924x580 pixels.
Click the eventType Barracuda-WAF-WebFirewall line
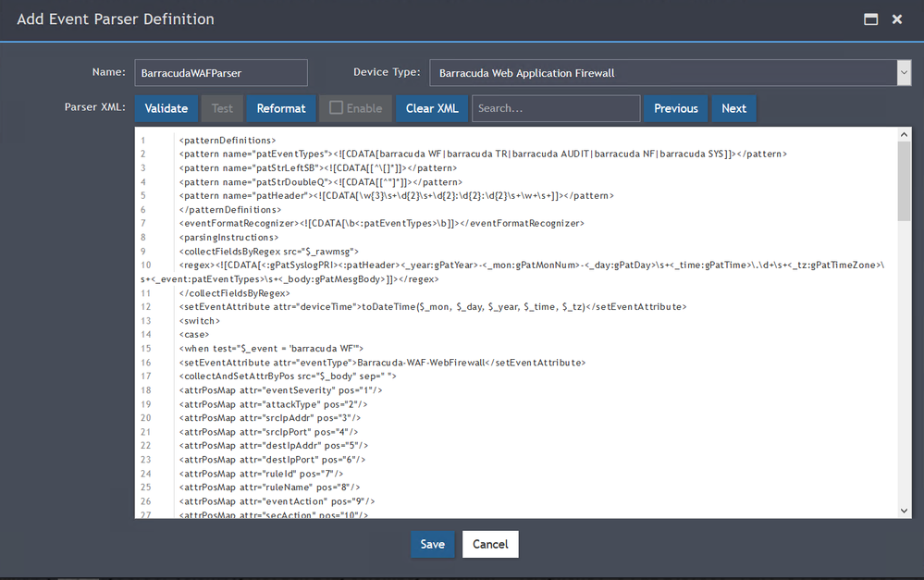pyautogui.click(x=382, y=364)
